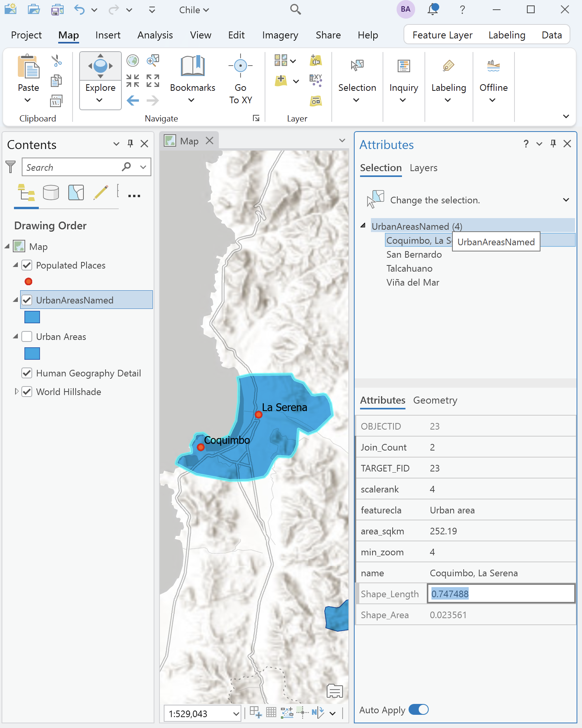Click the BA user account badge
This screenshot has height=728, width=582.
pyautogui.click(x=406, y=9)
